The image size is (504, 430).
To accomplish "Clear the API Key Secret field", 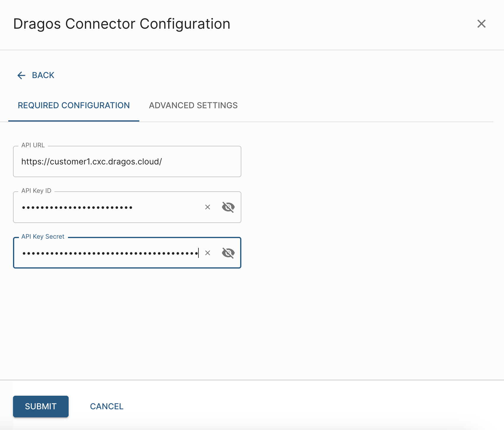I will pos(208,253).
